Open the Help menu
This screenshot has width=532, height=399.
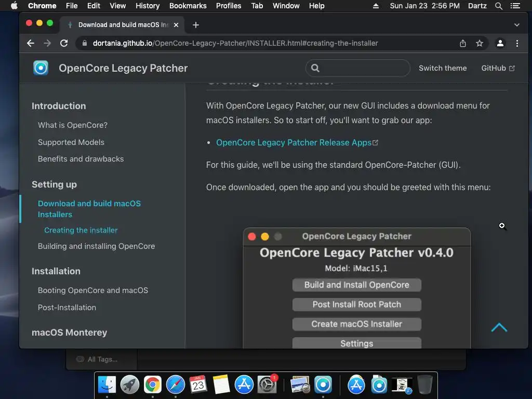[x=316, y=6]
